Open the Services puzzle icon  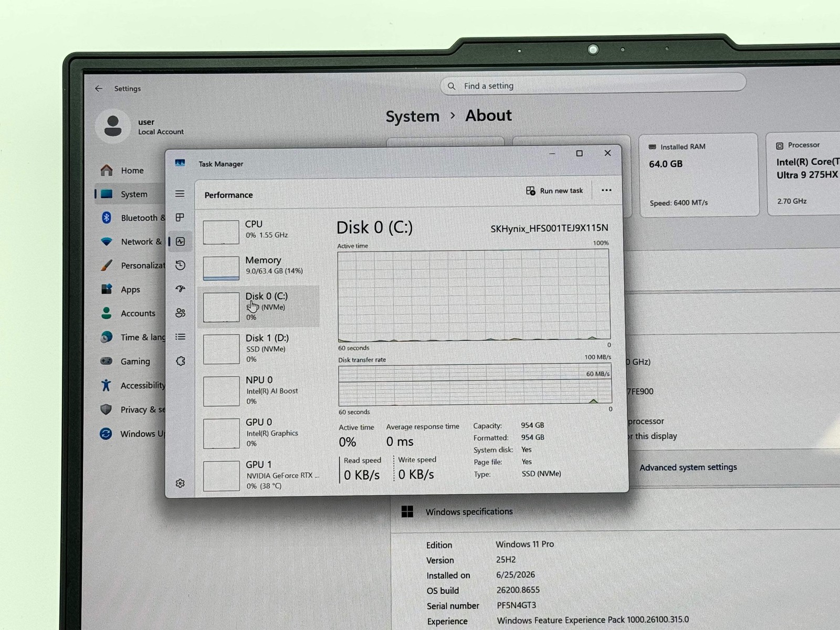pyautogui.click(x=180, y=361)
